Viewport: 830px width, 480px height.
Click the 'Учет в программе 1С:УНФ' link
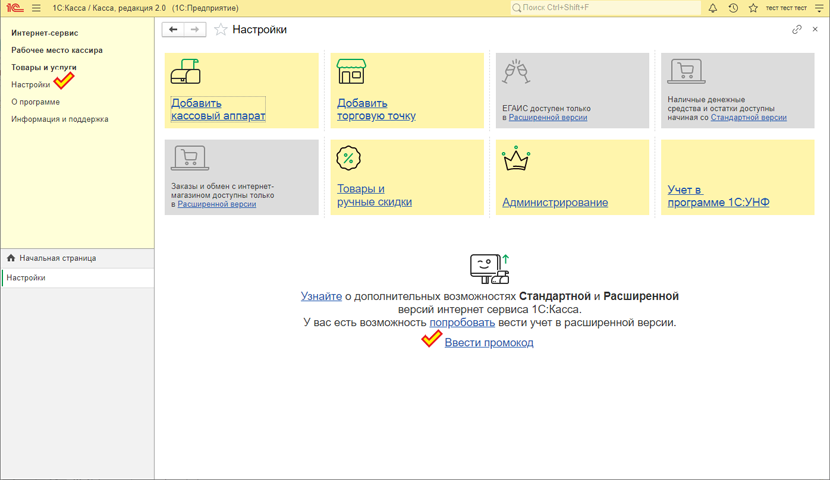[718, 196]
